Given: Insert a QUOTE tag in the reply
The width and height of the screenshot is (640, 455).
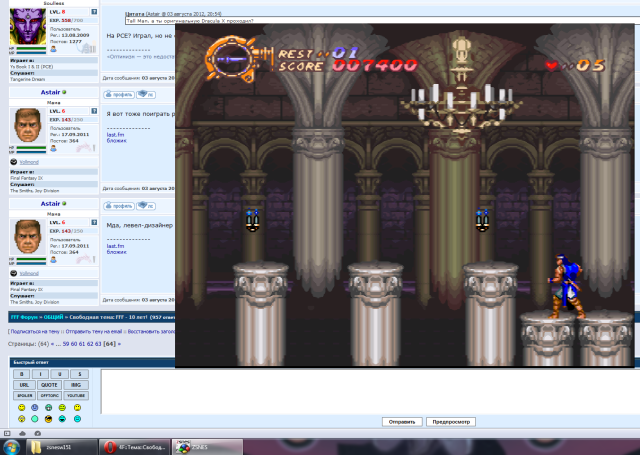Looking at the screenshot, I should pyautogui.click(x=49, y=385).
